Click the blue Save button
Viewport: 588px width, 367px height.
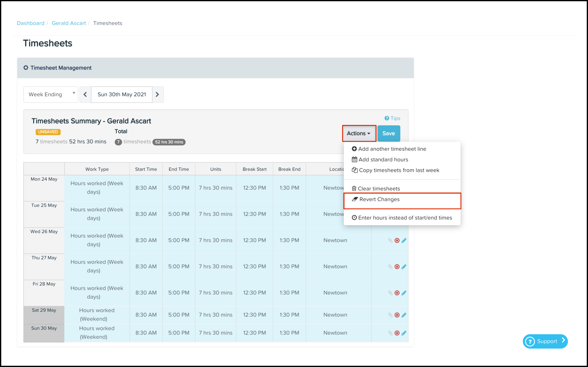tap(388, 133)
